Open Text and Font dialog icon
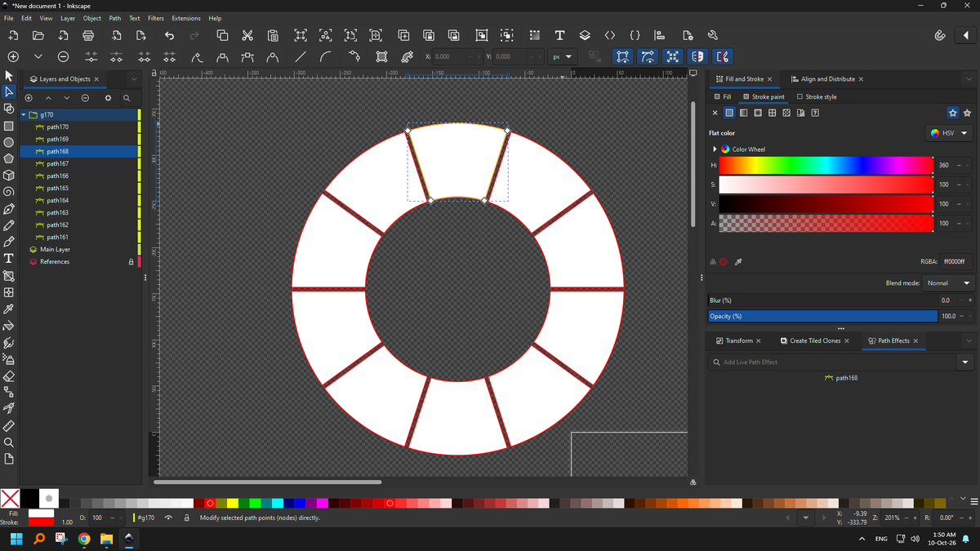This screenshot has height=551, width=980. [559, 35]
